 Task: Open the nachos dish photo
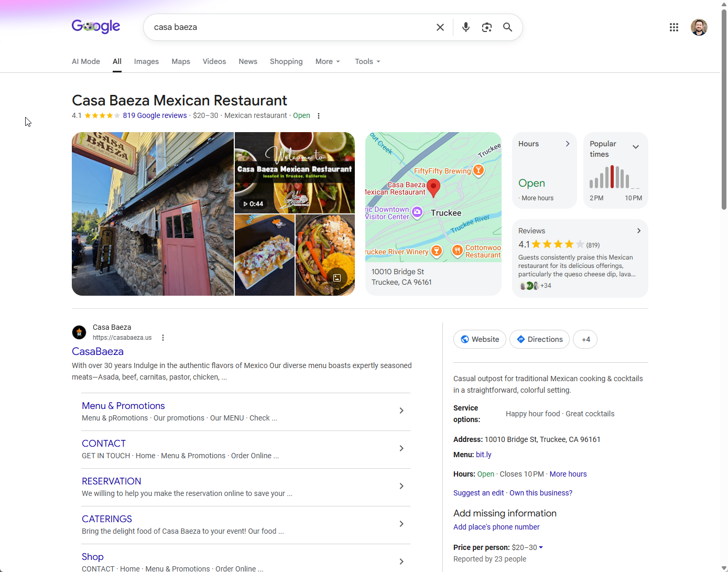click(265, 255)
